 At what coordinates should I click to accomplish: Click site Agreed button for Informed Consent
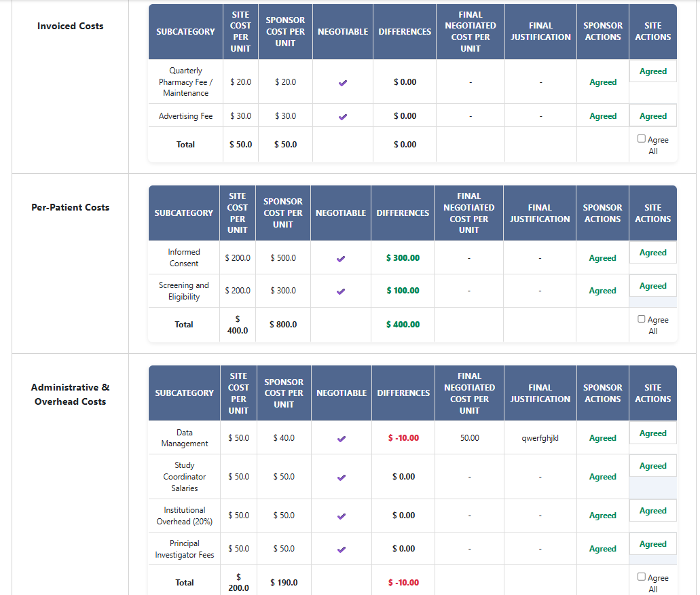(x=652, y=253)
